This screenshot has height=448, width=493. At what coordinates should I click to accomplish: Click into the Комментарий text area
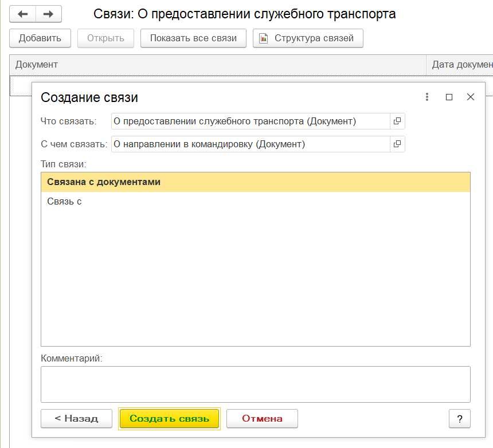pos(256,384)
